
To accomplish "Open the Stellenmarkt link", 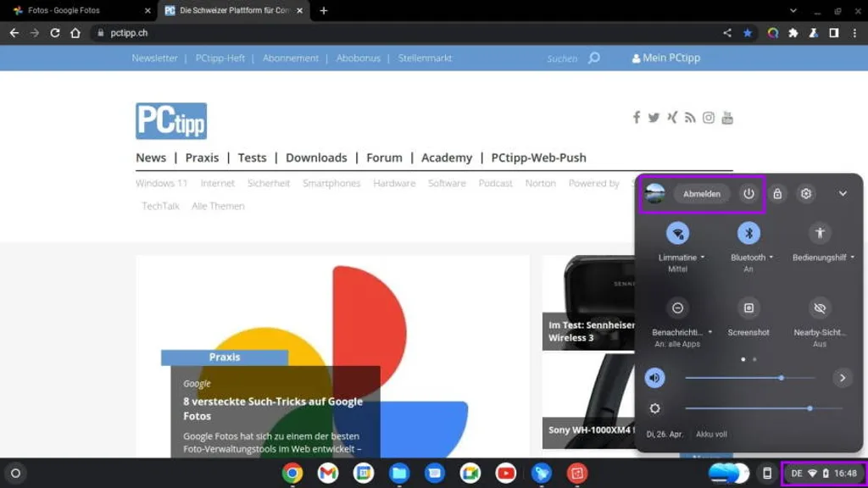I will pyautogui.click(x=425, y=58).
